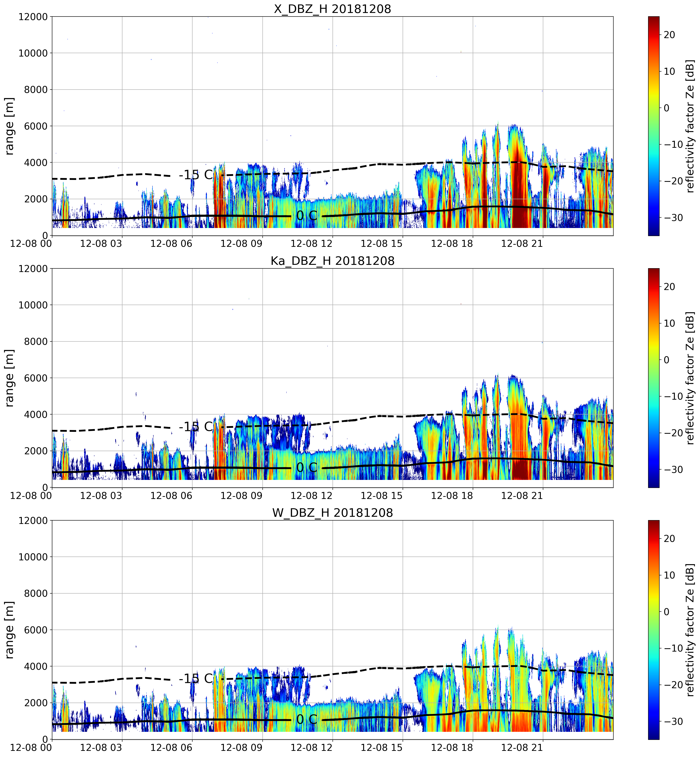The image size is (700, 757).
Task: Click the W_DBZ_H 20181208 plot title
Action: point(332,512)
